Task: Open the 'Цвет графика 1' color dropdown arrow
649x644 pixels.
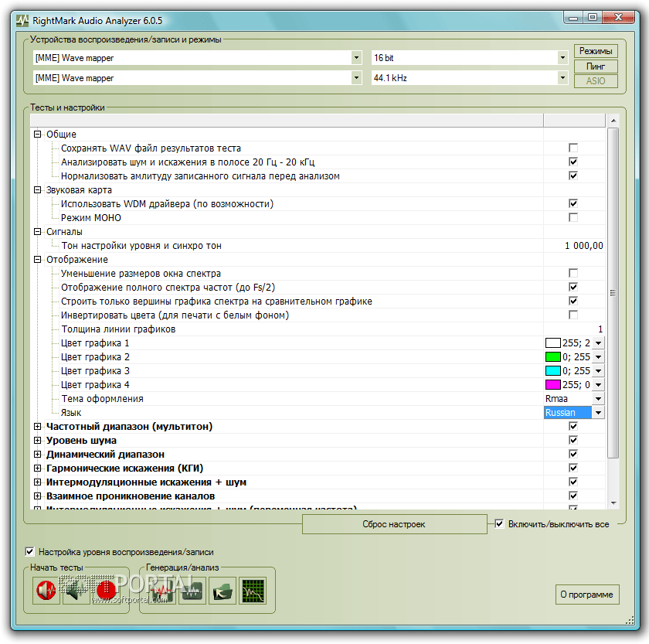Action: pyautogui.click(x=598, y=343)
